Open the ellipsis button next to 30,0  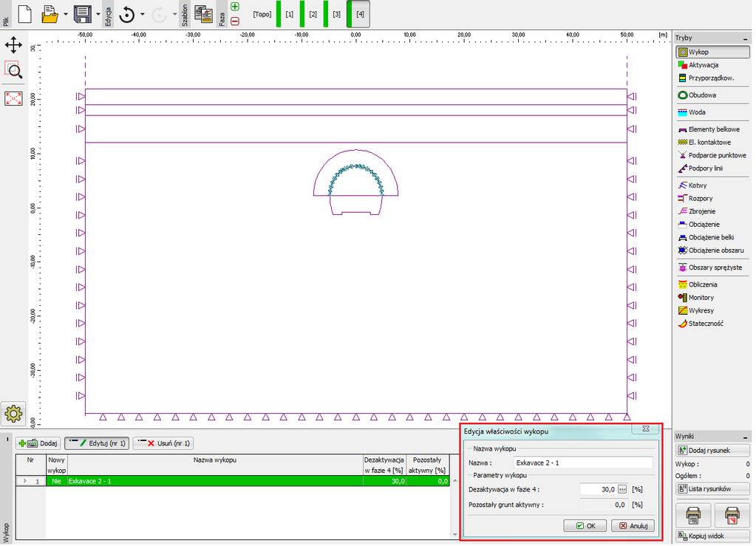pyautogui.click(x=622, y=490)
